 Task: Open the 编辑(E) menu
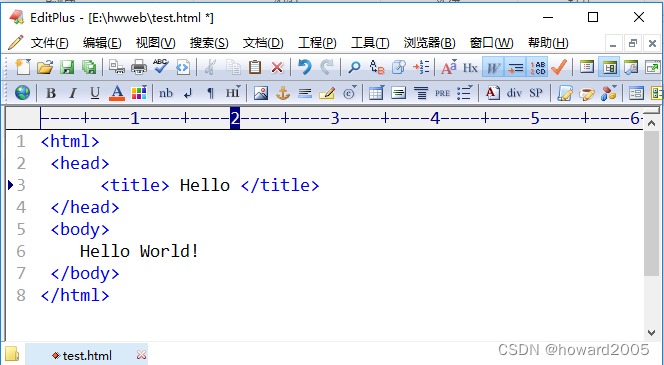102,43
